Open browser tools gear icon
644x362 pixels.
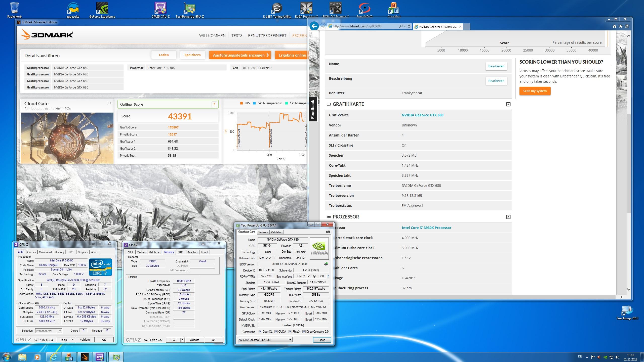coord(627,26)
